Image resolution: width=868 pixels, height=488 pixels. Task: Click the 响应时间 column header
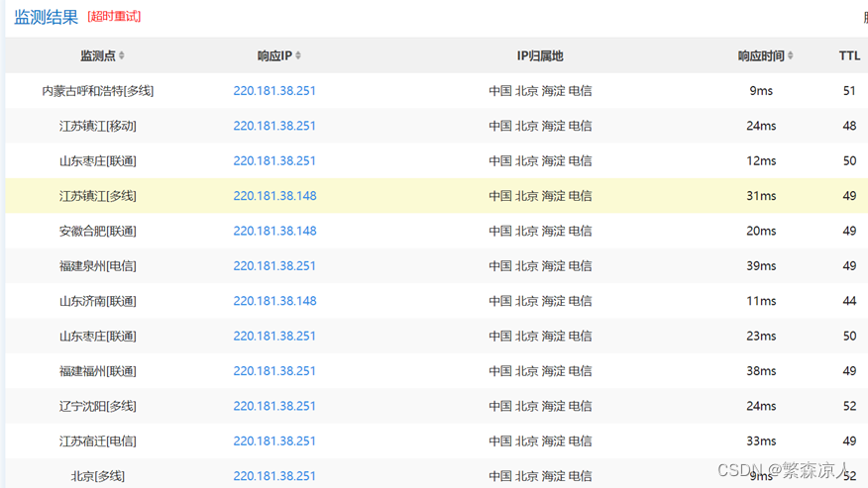[x=761, y=55]
